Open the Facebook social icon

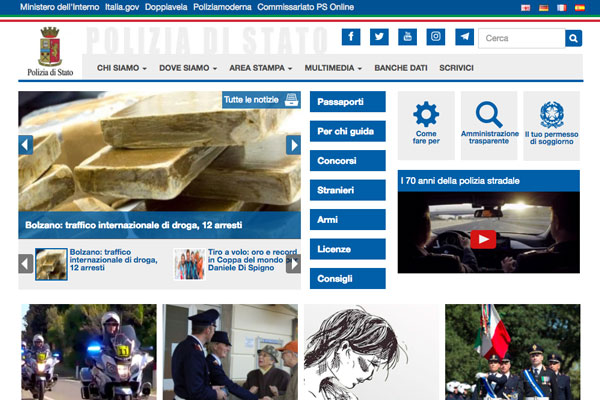click(351, 37)
